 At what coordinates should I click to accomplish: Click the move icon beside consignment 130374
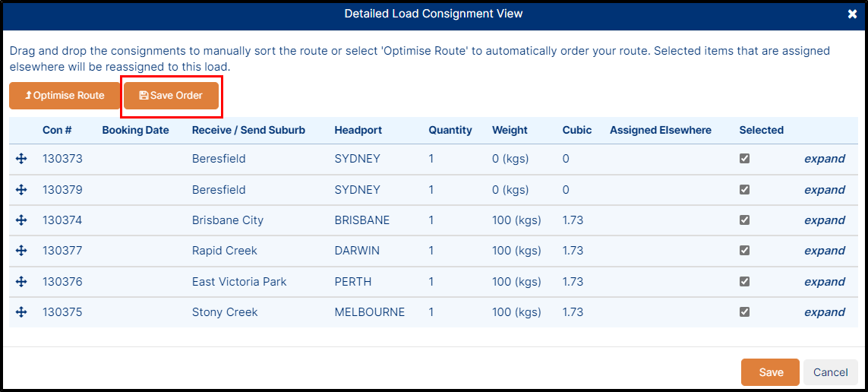[21, 220]
